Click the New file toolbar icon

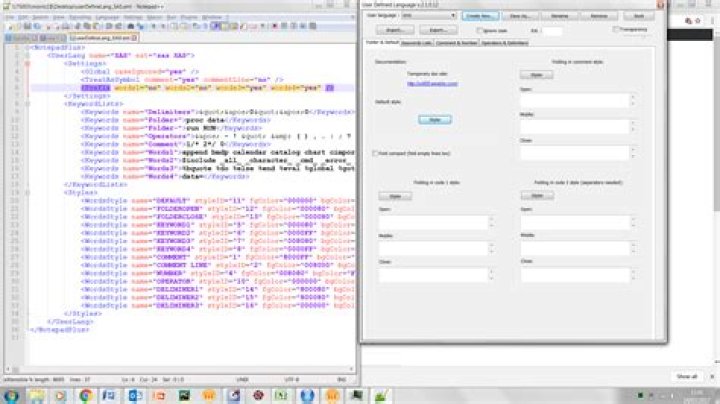tap(9, 26)
